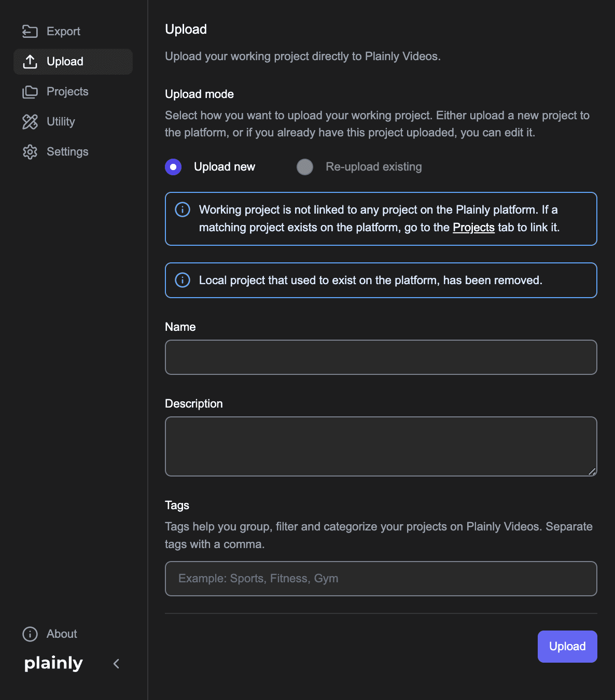The height and width of the screenshot is (700, 615).
Task: Click the 'Upload new' label text
Action: pyautogui.click(x=225, y=167)
